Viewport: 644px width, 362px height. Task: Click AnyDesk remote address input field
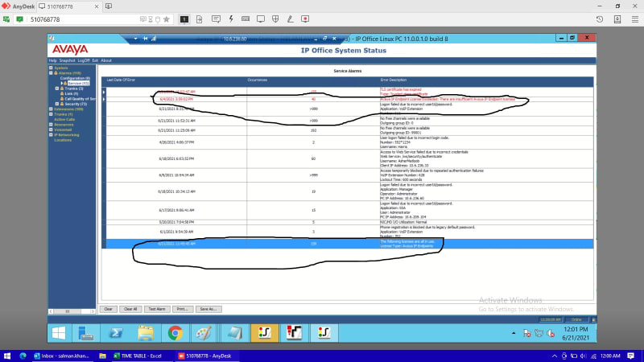(x=85, y=19)
